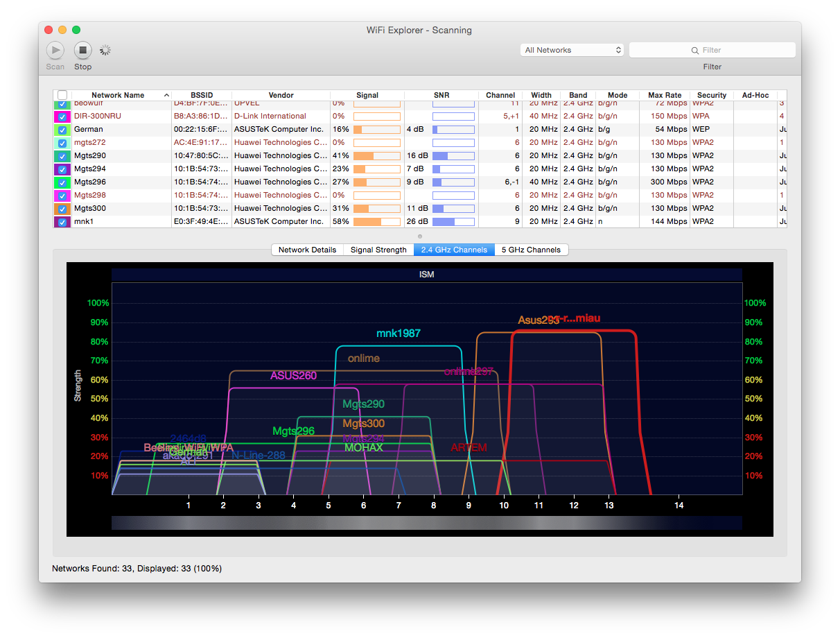Image resolution: width=840 pixels, height=638 pixels.
Task: Click Networks Found status text
Action: [x=137, y=569]
